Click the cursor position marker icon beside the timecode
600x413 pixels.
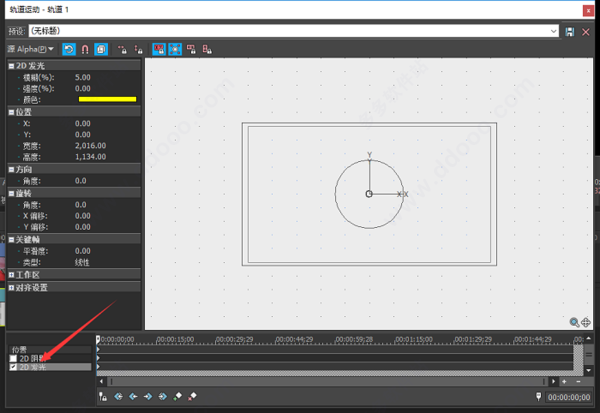539,397
